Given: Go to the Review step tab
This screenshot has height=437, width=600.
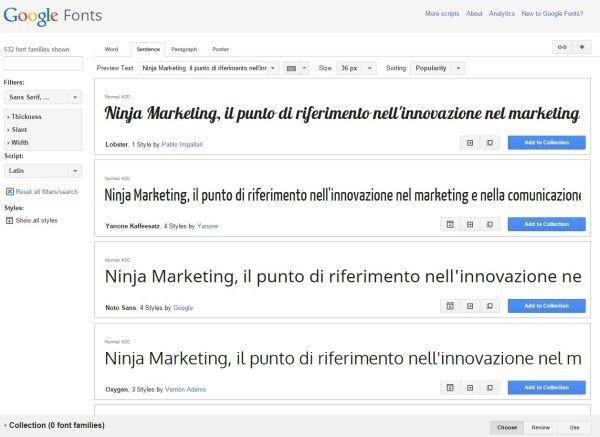Looking at the screenshot, I should (540, 427).
